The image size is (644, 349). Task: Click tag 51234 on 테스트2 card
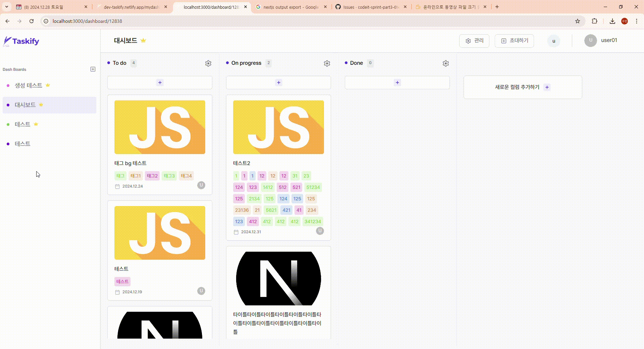coord(313,187)
